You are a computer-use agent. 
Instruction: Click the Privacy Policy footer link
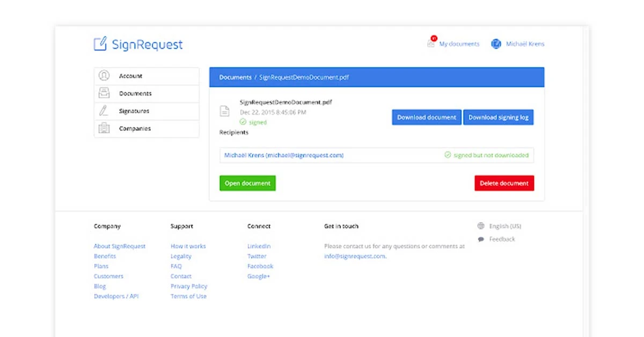(188, 286)
